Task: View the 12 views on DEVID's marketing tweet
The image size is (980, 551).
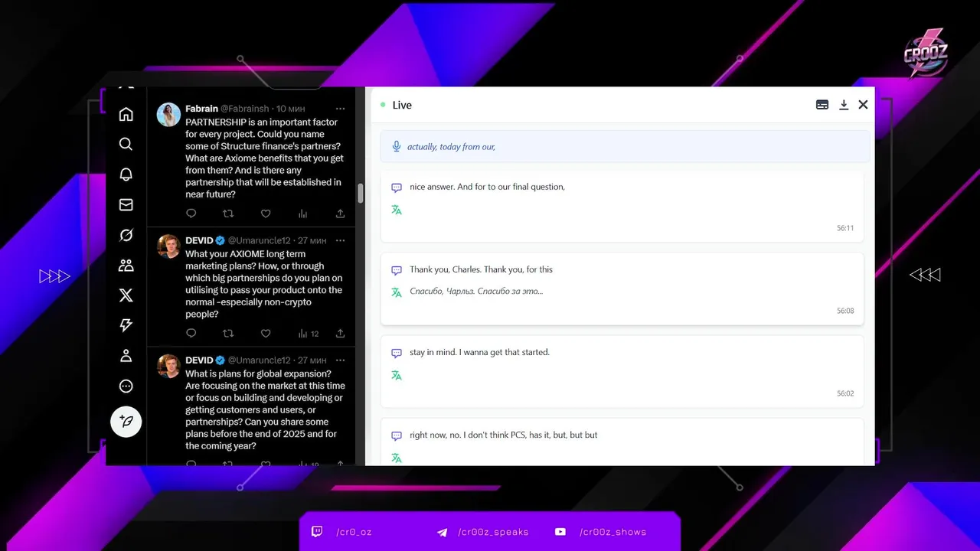Action: [308, 334]
